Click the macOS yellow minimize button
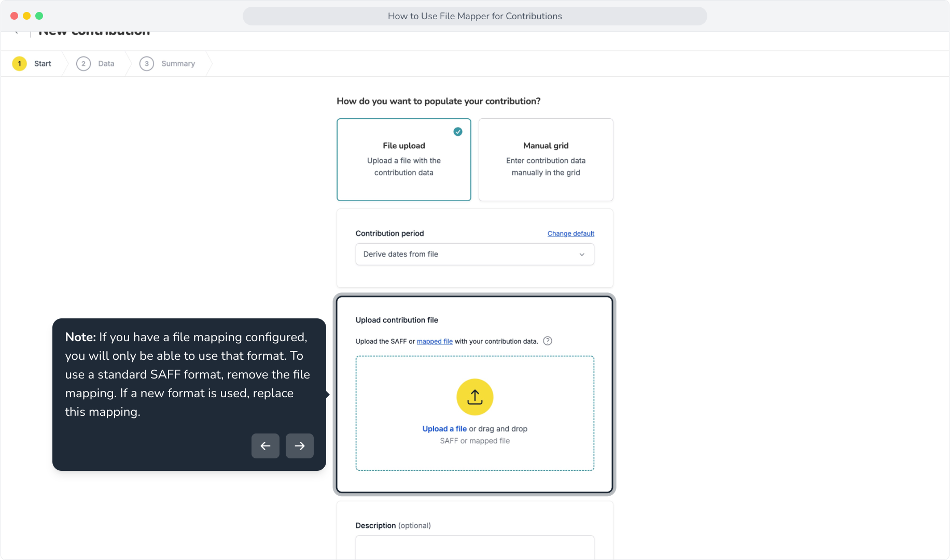This screenshot has height=560, width=950. [x=27, y=16]
